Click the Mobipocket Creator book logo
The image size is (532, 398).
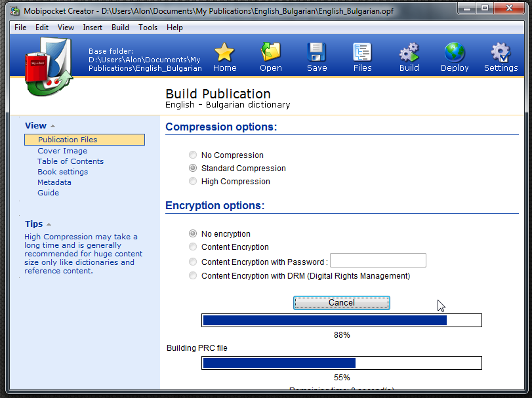[x=49, y=66]
